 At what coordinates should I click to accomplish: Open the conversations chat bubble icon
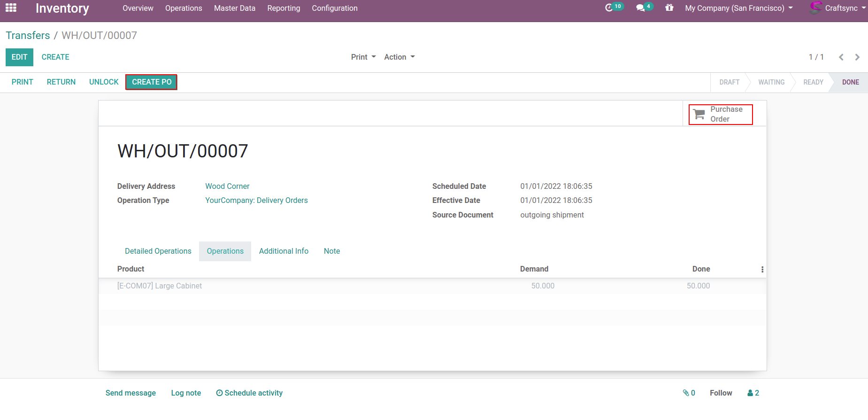click(640, 8)
